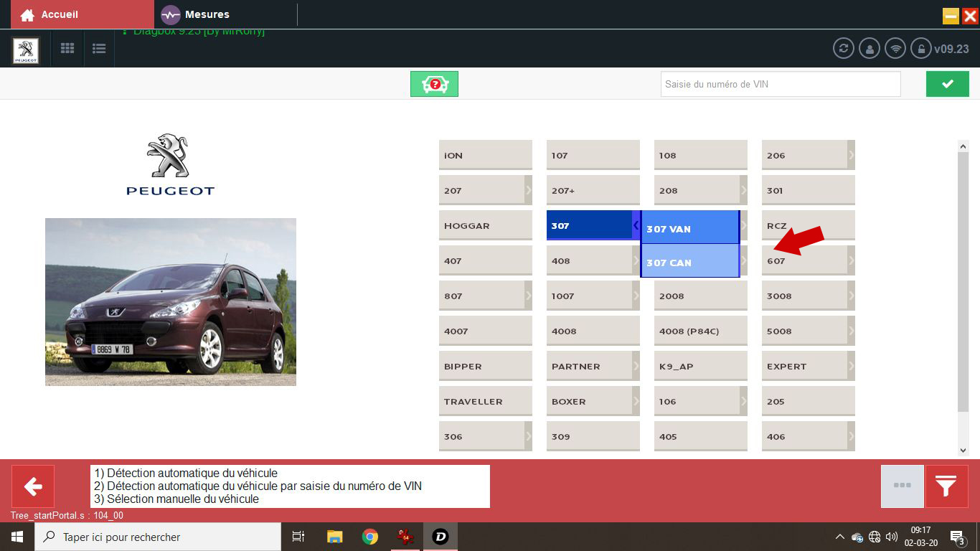Open the user profile icon

point(870,49)
